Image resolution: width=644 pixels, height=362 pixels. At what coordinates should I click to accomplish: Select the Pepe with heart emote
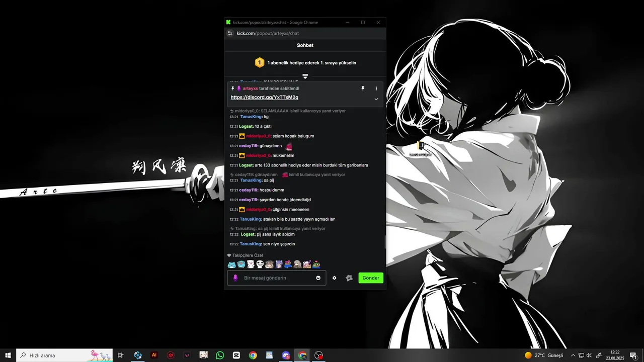coord(316,264)
